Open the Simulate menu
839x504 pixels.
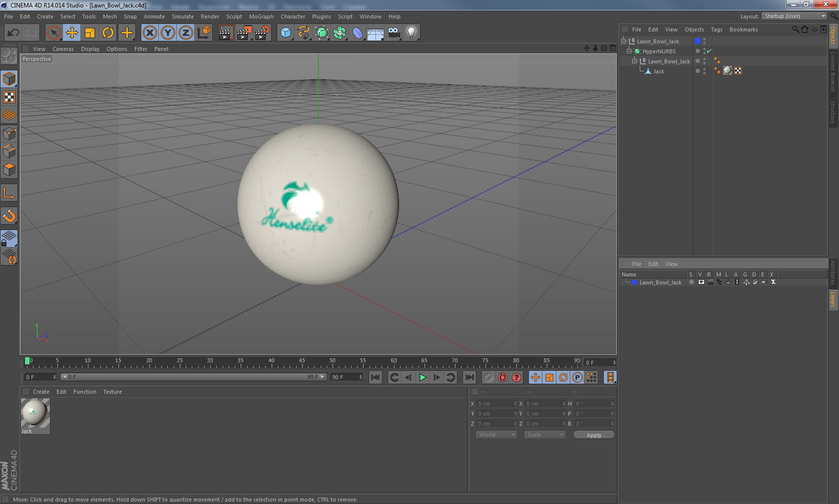point(183,16)
